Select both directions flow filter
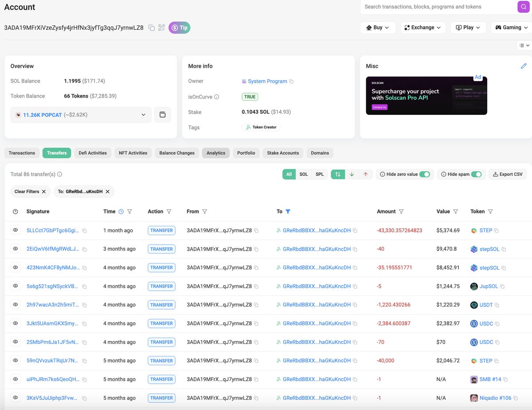532x410 pixels. tap(338, 174)
